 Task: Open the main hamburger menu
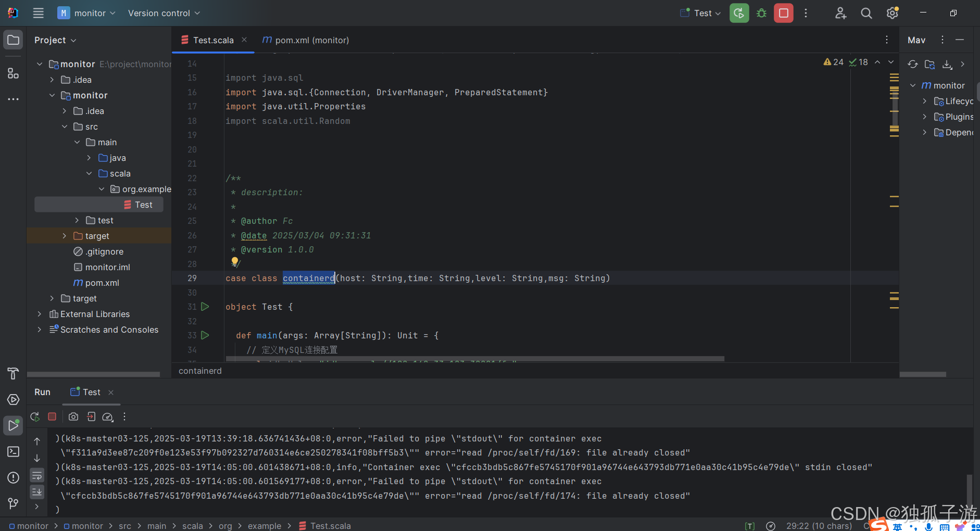[x=38, y=13]
